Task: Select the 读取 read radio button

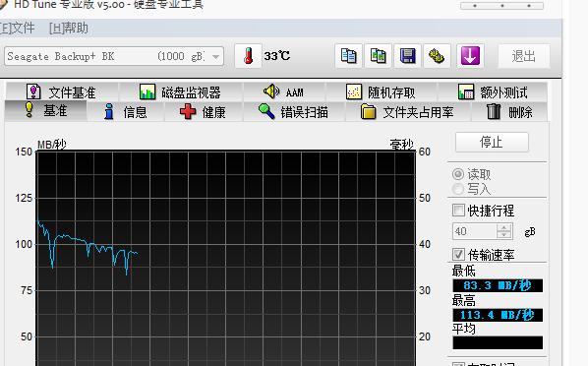Action: (458, 174)
